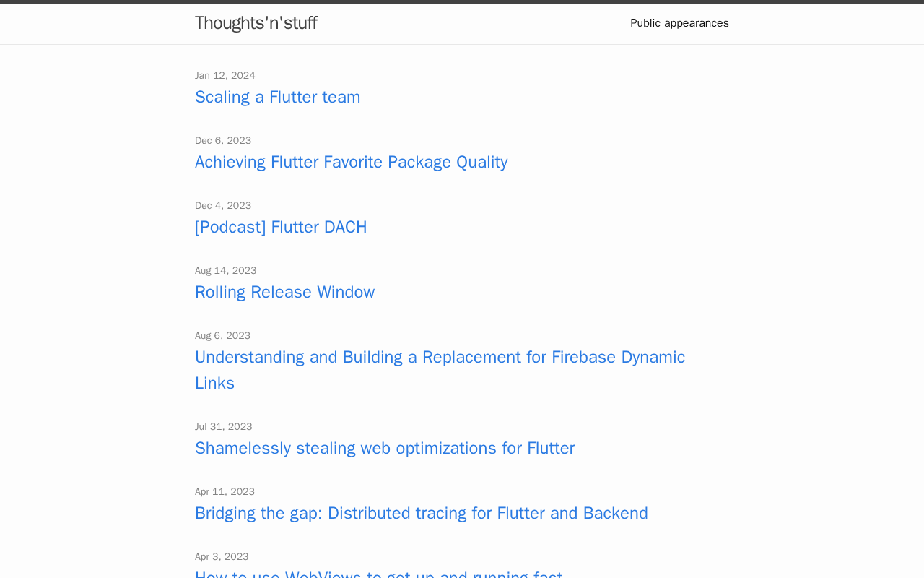Open Bridging the gap distributed tracing post
The image size is (924, 578).
coord(421,513)
